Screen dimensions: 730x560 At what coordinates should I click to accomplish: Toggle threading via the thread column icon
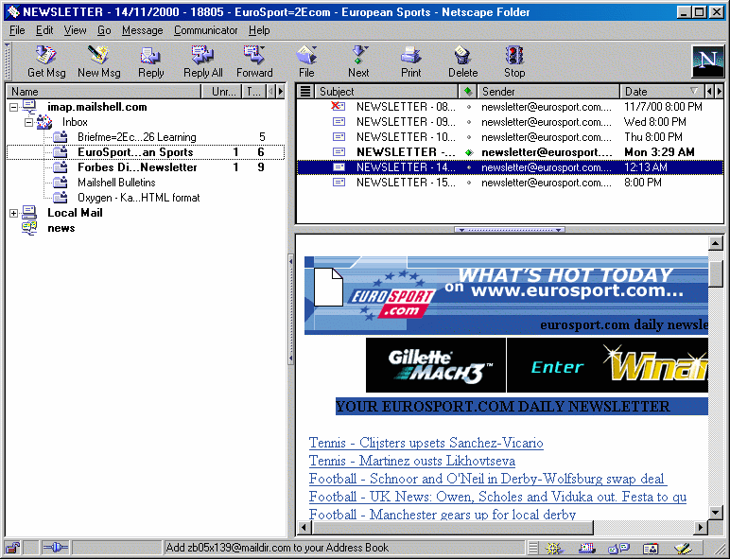pos(304,92)
